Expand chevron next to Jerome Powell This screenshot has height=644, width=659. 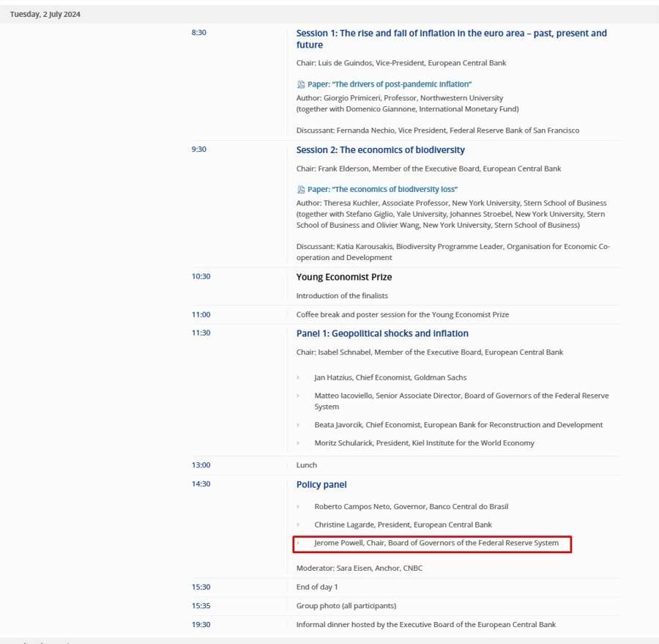click(298, 543)
